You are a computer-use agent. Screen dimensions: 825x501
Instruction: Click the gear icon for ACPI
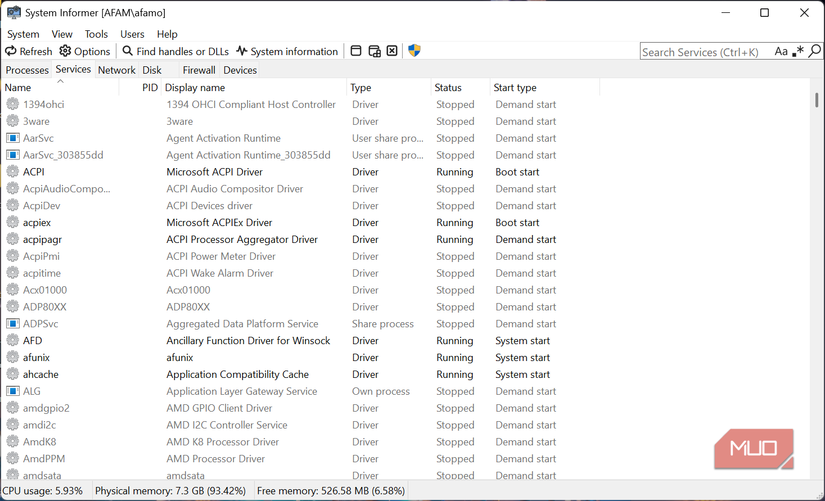13,172
